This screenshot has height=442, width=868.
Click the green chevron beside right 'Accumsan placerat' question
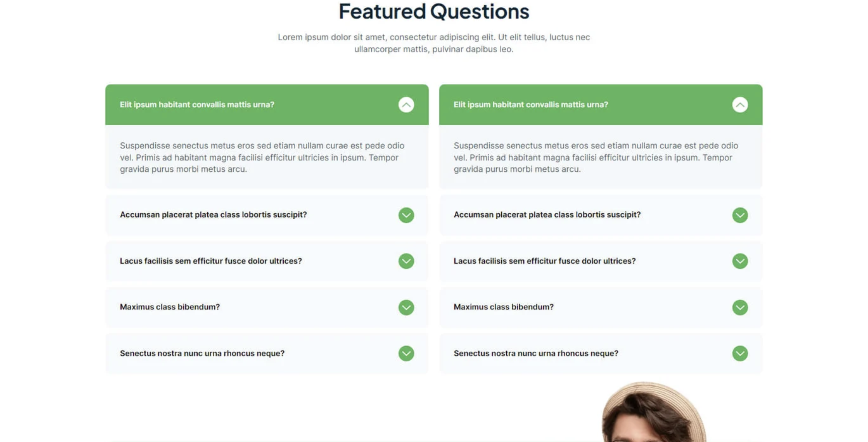(740, 215)
